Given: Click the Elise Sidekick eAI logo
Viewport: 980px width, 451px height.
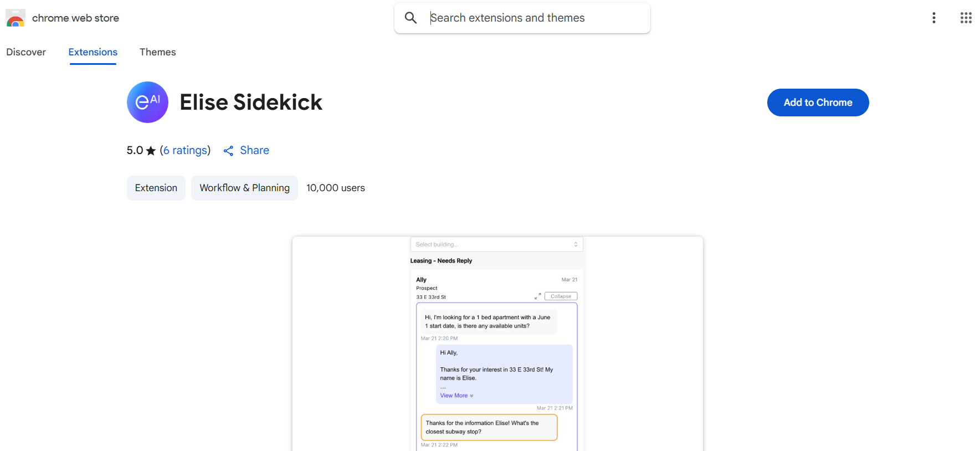Looking at the screenshot, I should coord(147,102).
